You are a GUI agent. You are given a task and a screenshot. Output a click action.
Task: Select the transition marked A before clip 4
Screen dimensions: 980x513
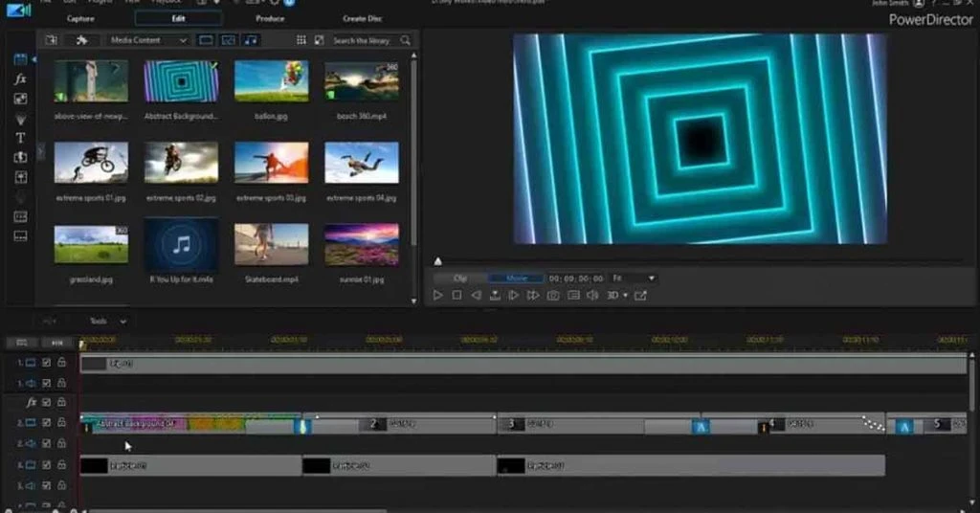[701, 427]
